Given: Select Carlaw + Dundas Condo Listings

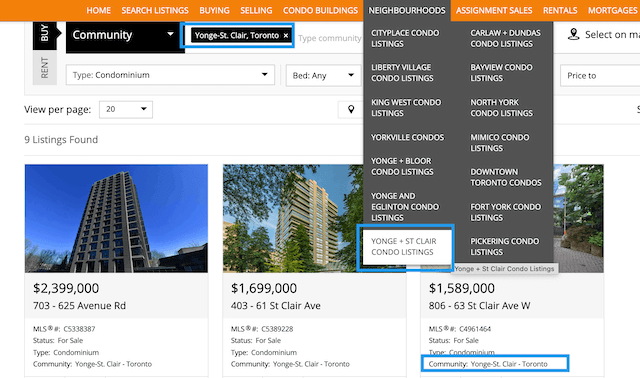Looking at the screenshot, I should [505, 38].
